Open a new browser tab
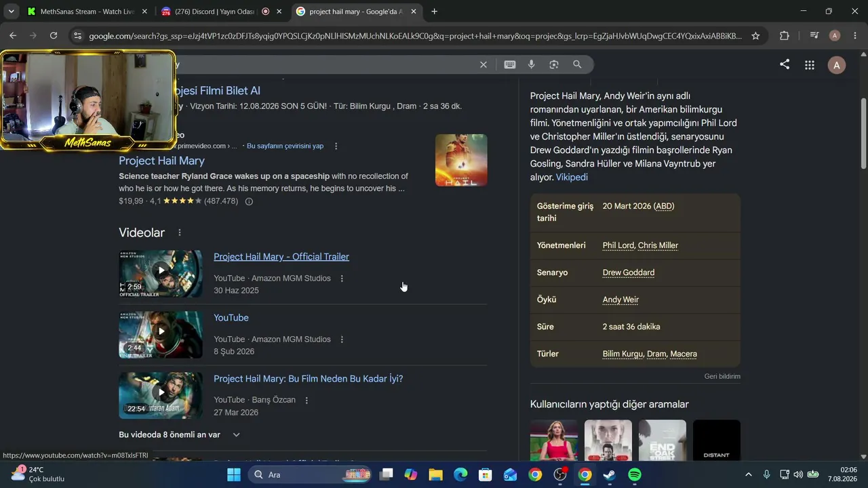Image resolution: width=868 pixels, height=488 pixels. point(434,12)
